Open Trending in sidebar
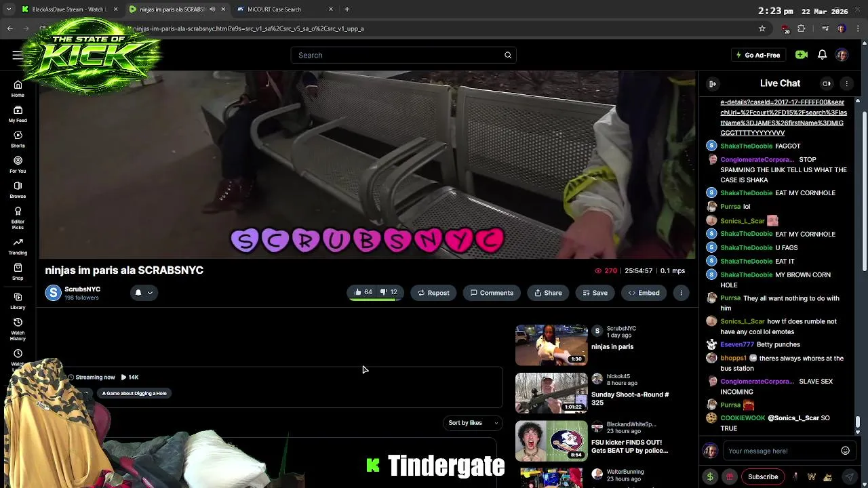868x488 pixels. coord(18,247)
